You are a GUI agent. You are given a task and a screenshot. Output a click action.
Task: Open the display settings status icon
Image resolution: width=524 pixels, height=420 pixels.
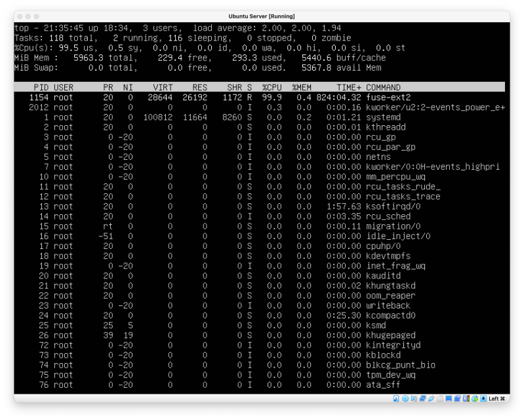tap(449, 398)
